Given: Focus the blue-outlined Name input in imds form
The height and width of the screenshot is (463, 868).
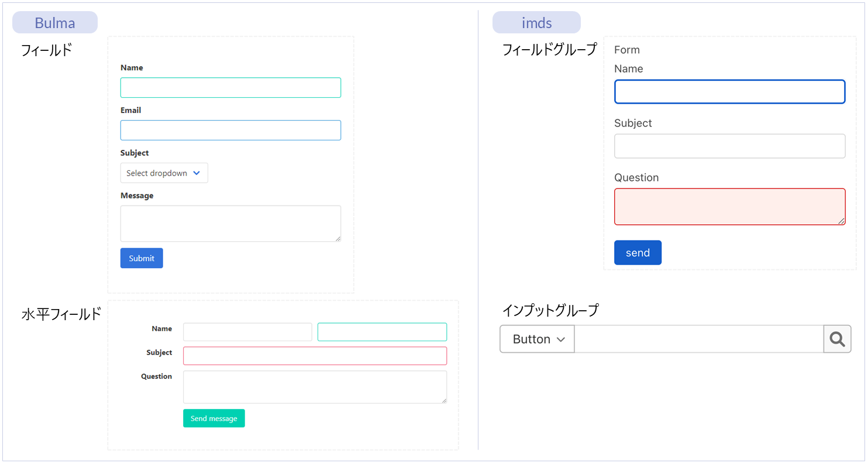Looking at the screenshot, I should tap(729, 92).
